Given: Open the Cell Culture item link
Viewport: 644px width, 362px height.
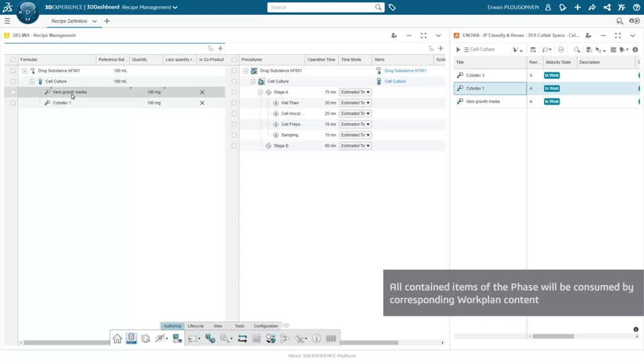Looking at the screenshot, I should click(x=395, y=81).
